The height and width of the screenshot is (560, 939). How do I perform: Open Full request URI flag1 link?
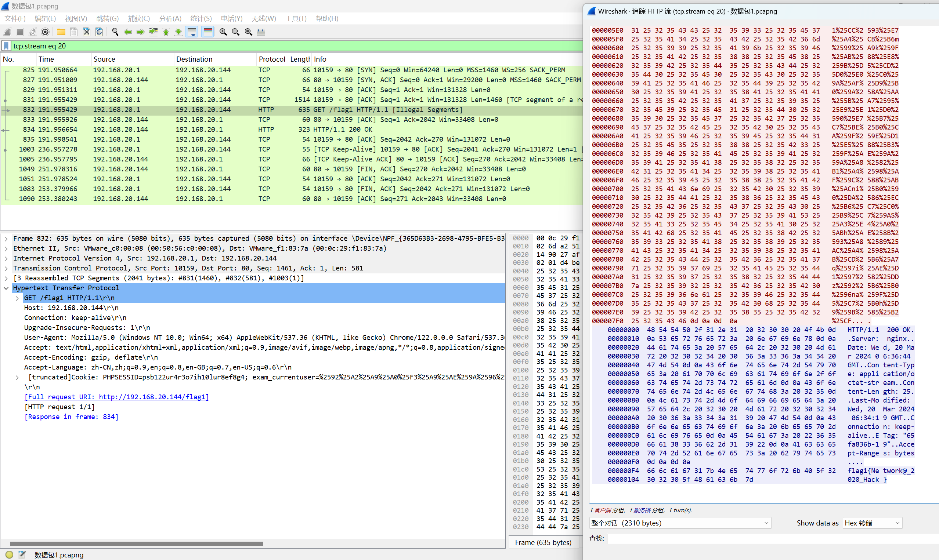pos(116,397)
